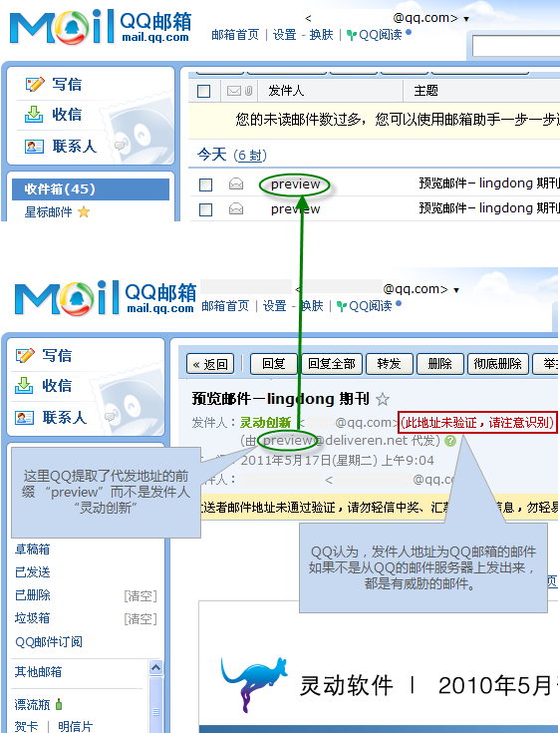
Task: Select 收件箱(45) inbox folder
Action: tap(91, 188)
